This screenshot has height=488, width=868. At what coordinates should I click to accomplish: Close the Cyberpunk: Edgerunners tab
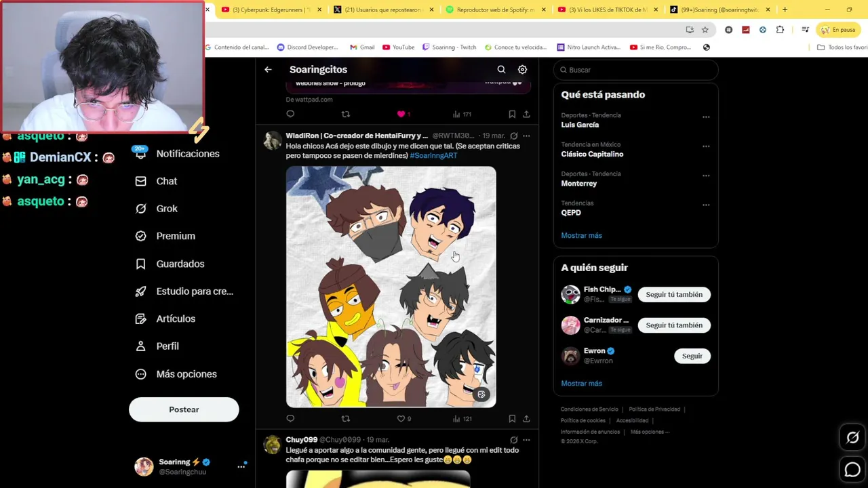click(x=319, y=9)
